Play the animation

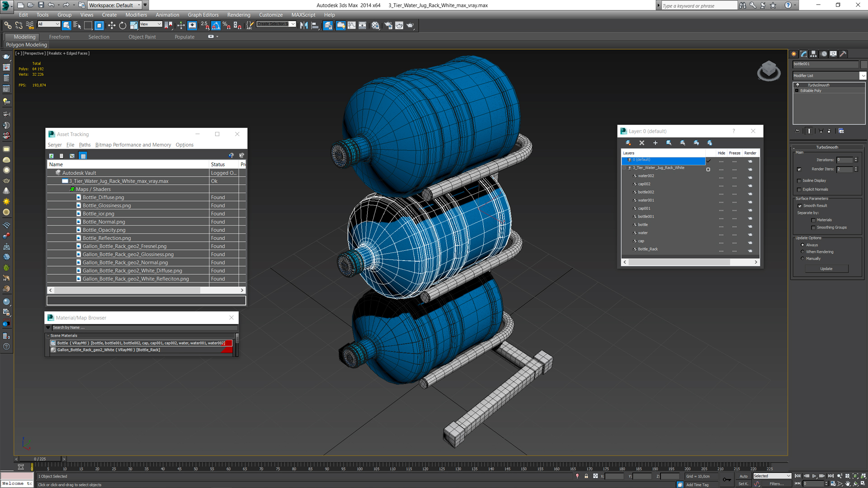[814, 476]
